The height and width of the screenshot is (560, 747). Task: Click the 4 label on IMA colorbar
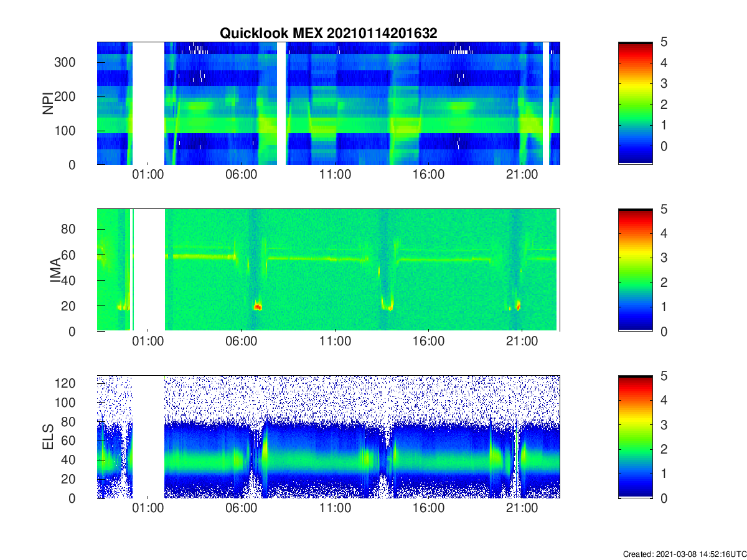tap(664, 234)
